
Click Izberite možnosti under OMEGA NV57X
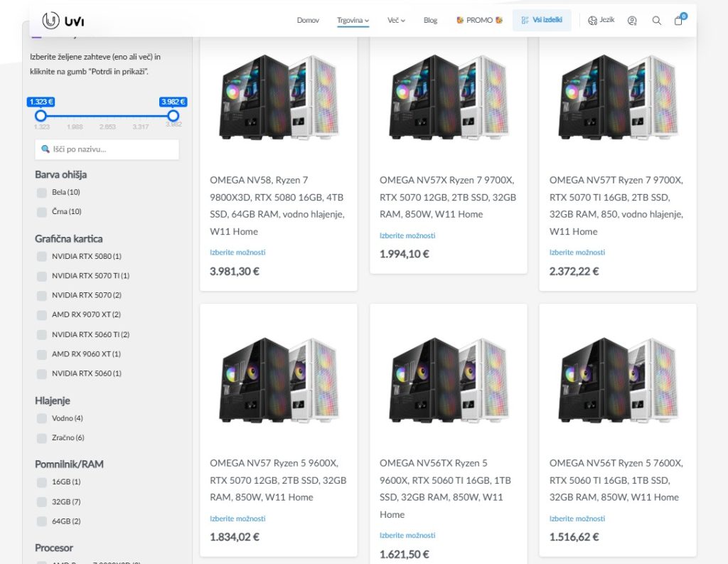click(407, 235)
